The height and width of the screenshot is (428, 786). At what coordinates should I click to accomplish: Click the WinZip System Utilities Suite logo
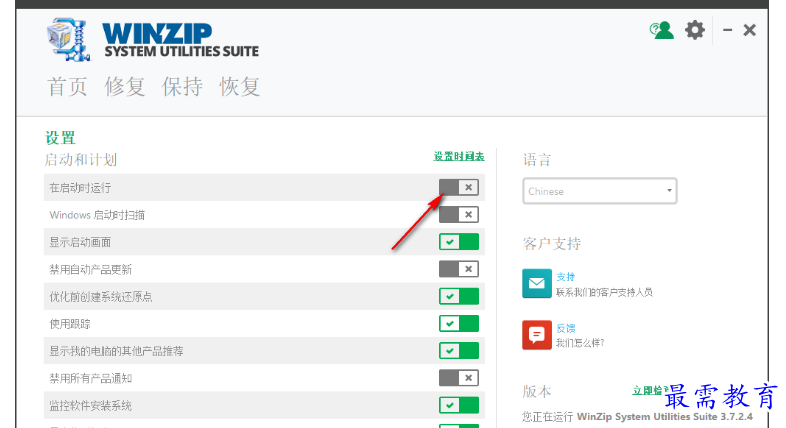coord(153,40)
